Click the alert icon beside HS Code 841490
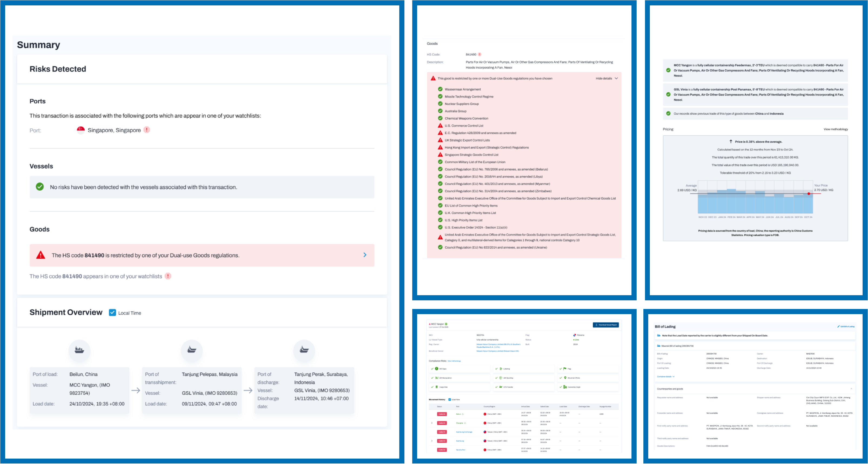868x464 pixels. point(480,54)
